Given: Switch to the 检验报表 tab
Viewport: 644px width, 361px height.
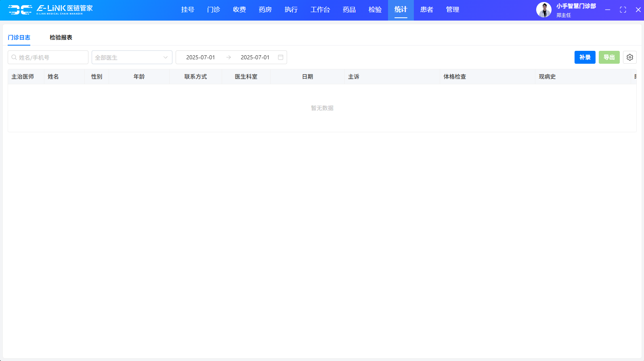Looking at the screenshot, I should pos(61,38).
